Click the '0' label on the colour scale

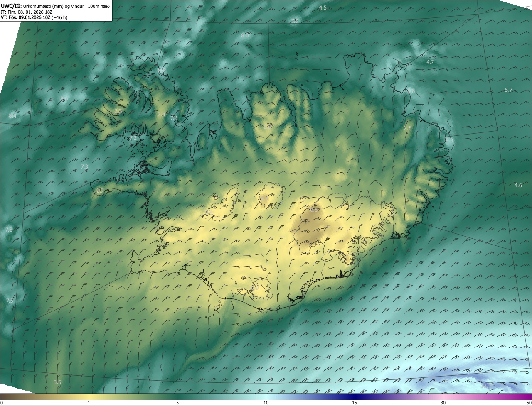(2, 403)
